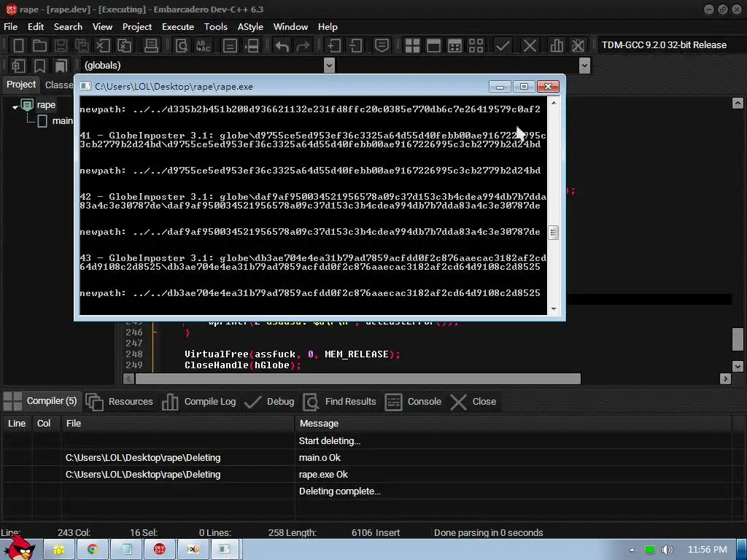Click the Compile and Run icon
Screen dimensions: 747x560
coord(455,46)
